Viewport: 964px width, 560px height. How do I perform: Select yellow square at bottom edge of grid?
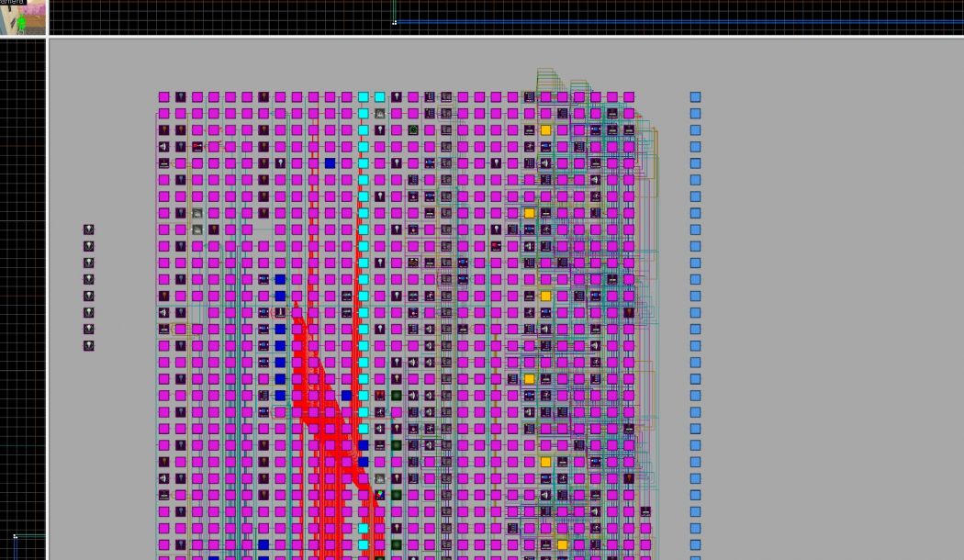[563, 544]
